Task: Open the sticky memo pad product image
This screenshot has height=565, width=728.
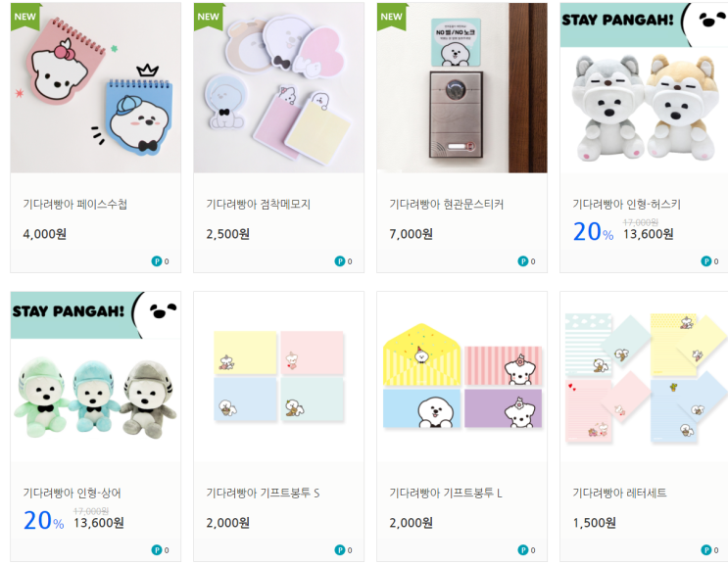Action: click(x=278, y=88)
